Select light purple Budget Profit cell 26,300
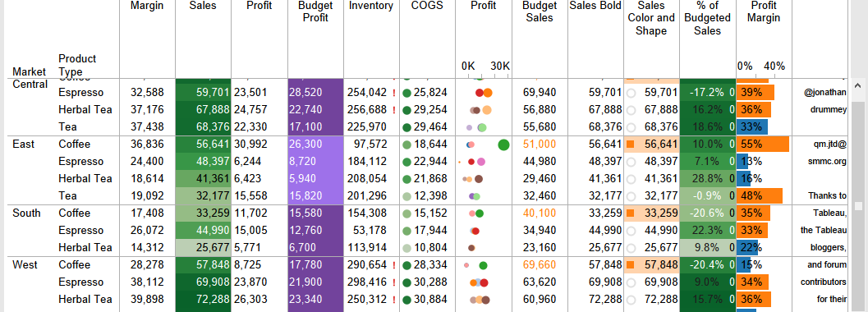Screen dimensions: 868x312 315,145
